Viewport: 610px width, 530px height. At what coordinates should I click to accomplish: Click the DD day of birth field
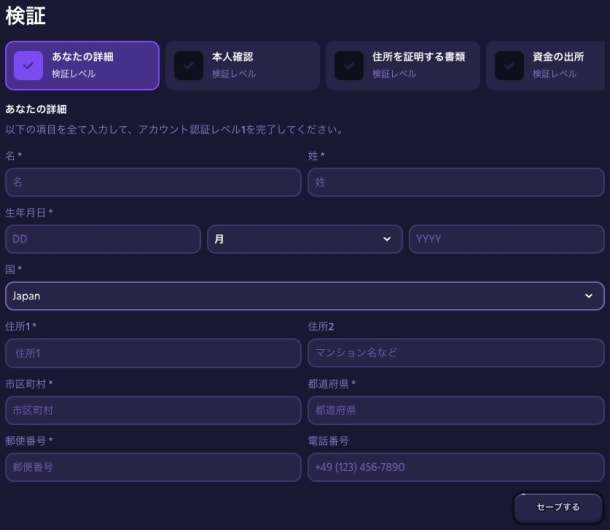point(103,239)
